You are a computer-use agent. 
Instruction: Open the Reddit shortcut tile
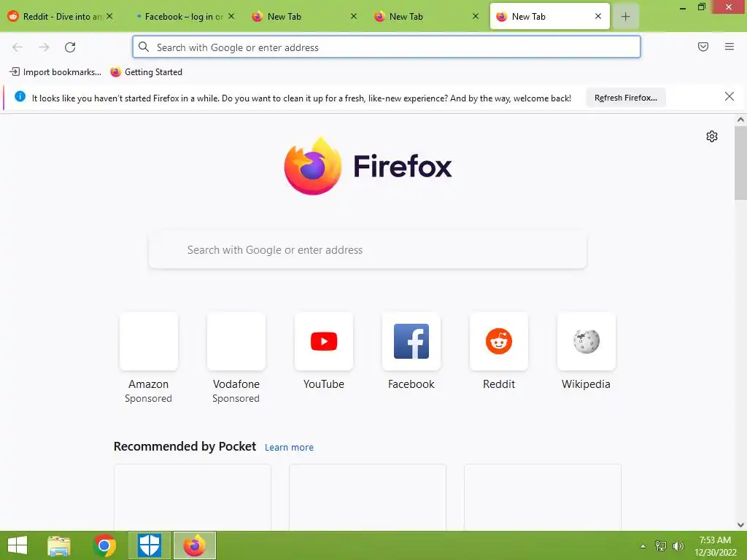[499, 341]
